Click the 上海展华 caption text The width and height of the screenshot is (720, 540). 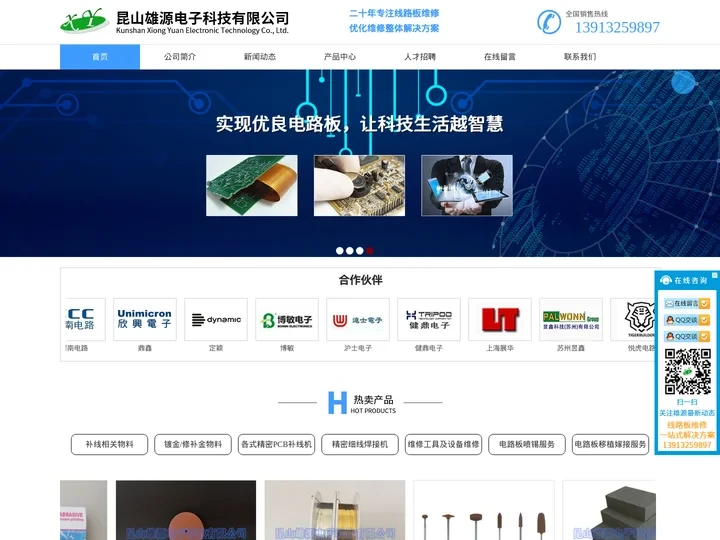[x=500, y=348]
